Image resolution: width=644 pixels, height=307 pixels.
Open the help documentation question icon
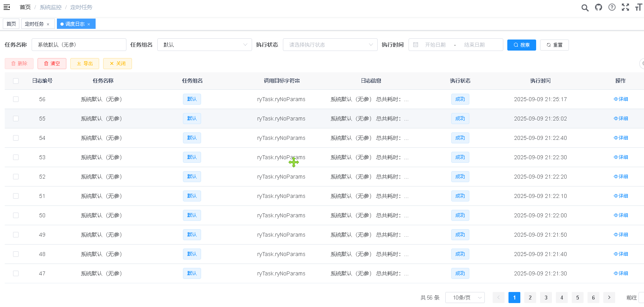point(612,7)
